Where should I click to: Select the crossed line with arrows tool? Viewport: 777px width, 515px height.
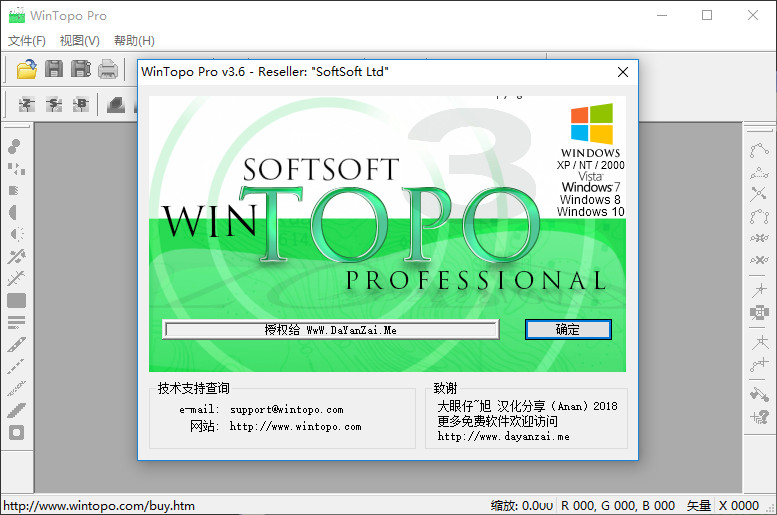pyautogui.click(x=759, y=194)
